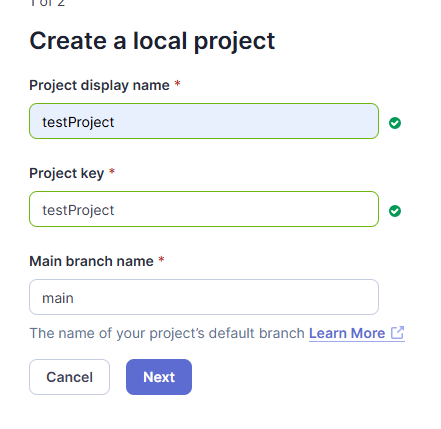This screenshot has width=441, height=429.
Task: Click the 'Create a local project' heading
Action: 152,41
